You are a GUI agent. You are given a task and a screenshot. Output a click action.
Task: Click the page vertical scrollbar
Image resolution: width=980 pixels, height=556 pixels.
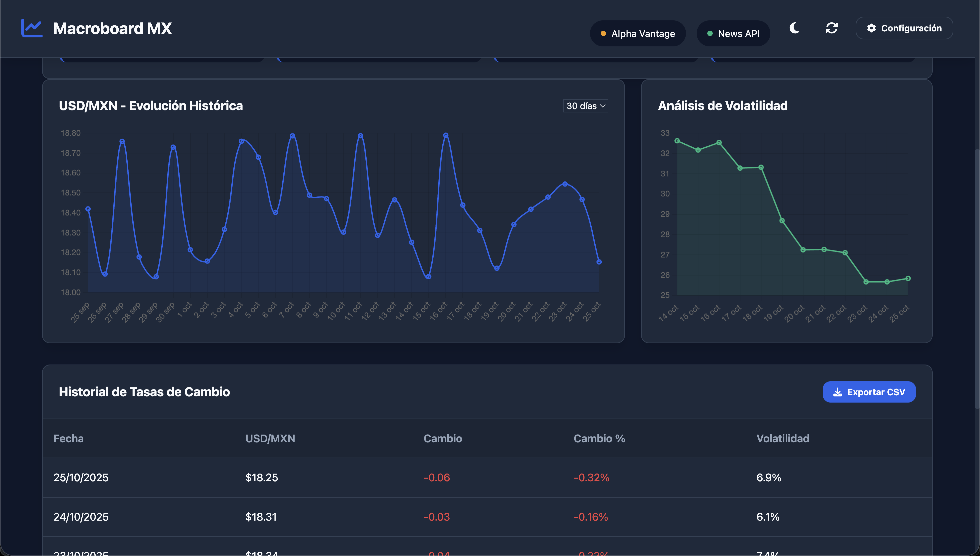tap(977, 279)
